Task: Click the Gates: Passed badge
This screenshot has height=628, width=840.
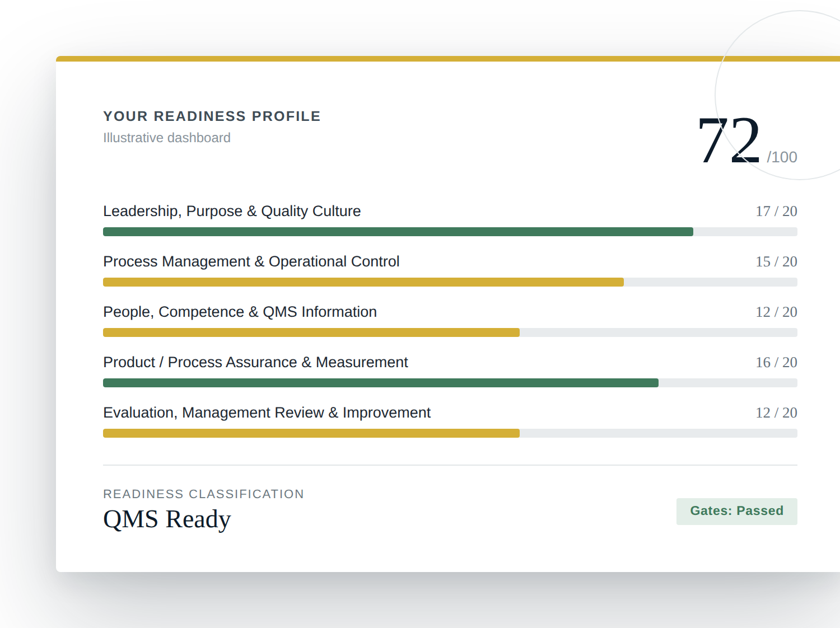Action: (x=736, y=511)
